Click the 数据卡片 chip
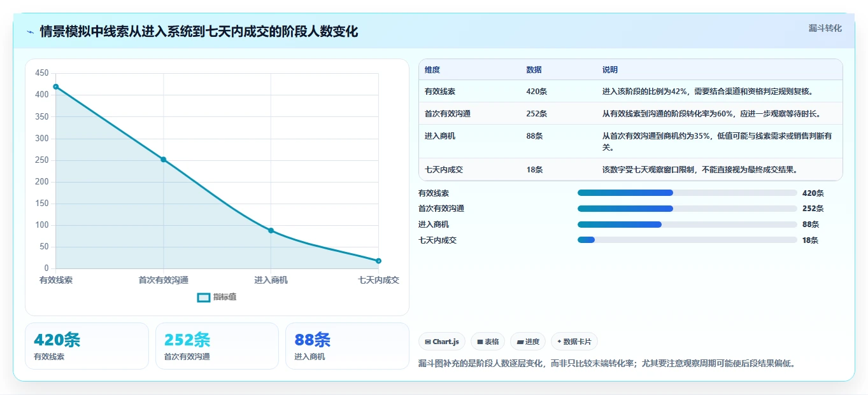This screenshot has width=868, height=395. click(x=574, y=342)
